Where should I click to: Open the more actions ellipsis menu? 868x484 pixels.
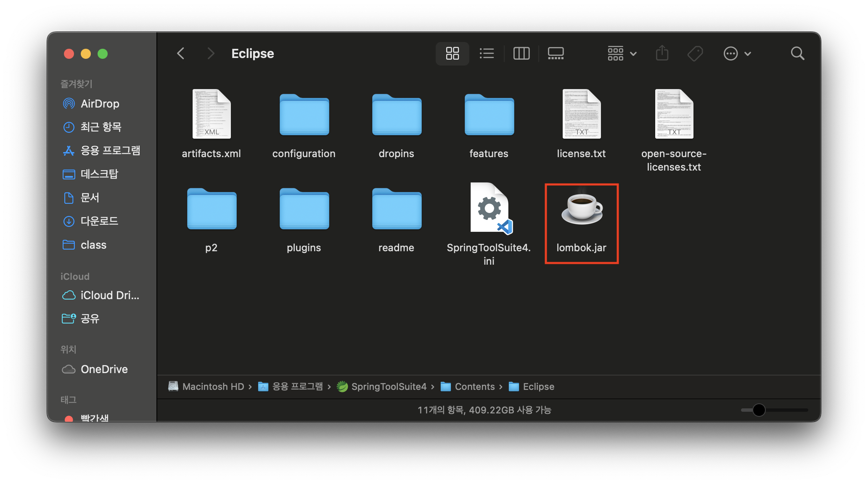(737, 53)
